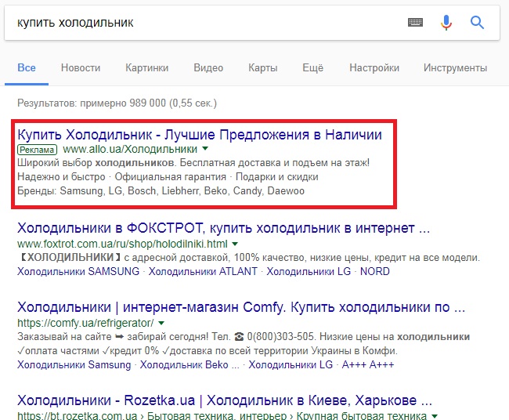Expand dropdown arrow next to foxtrot URL
The image size is (509, 420).
pyautogui.click(x=235, y=244)
